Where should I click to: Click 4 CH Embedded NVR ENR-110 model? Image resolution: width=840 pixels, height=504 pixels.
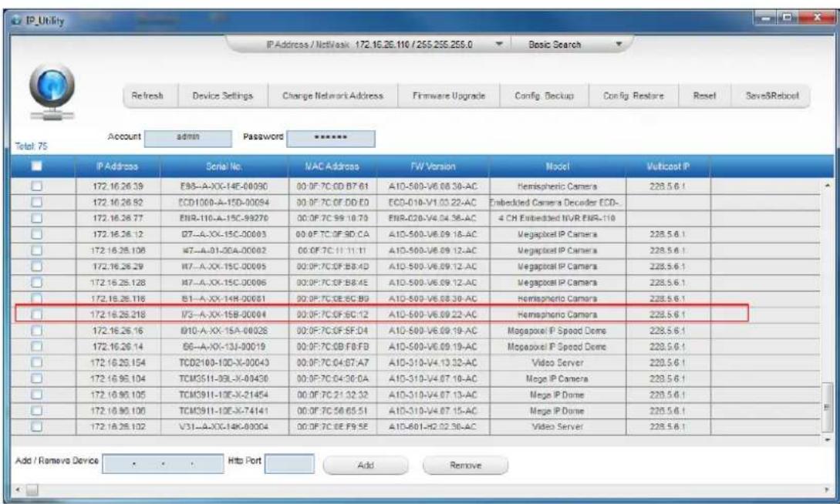[557, 218]
